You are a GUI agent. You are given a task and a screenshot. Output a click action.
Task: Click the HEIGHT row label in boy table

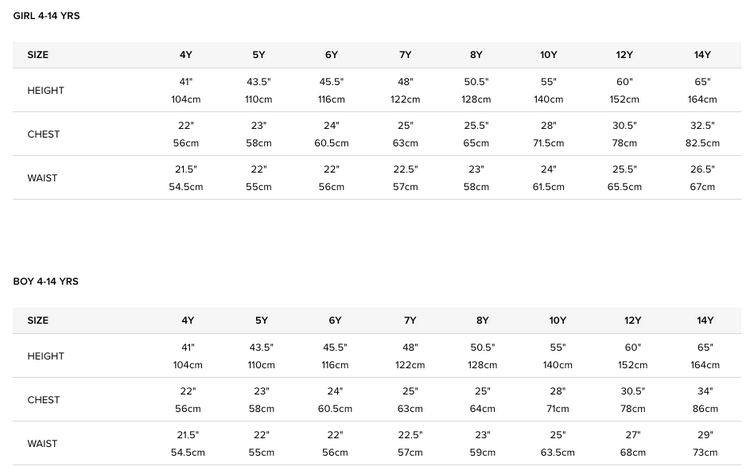tap(45, 356)
